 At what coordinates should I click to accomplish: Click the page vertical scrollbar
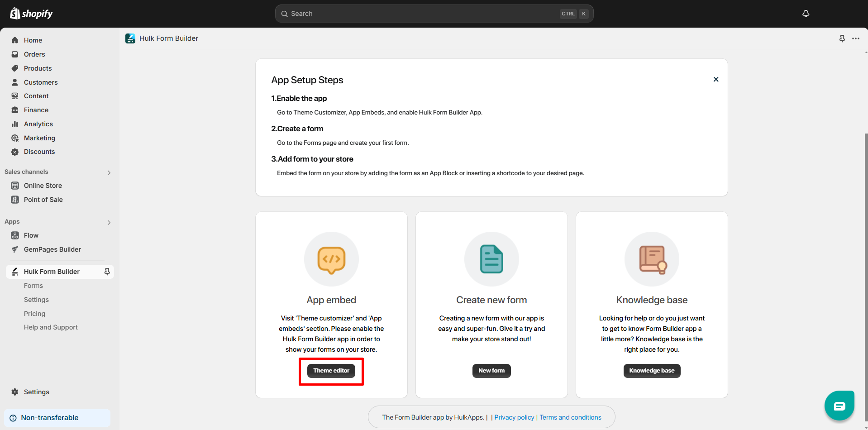866,272
